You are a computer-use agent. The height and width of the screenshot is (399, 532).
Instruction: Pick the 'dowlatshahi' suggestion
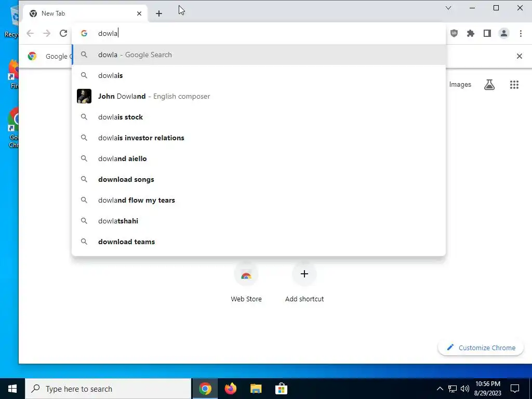pyautogui.click(x=259, y=221)
